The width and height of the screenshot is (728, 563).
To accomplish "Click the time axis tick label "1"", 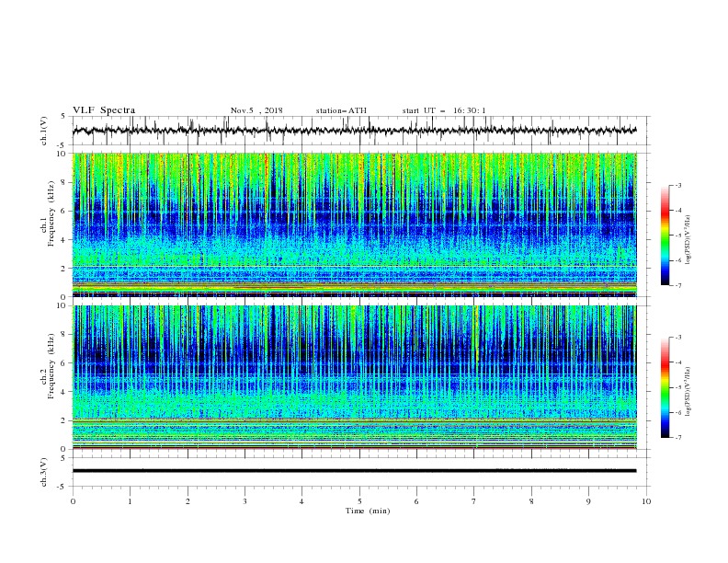I will tap(130, 501).
